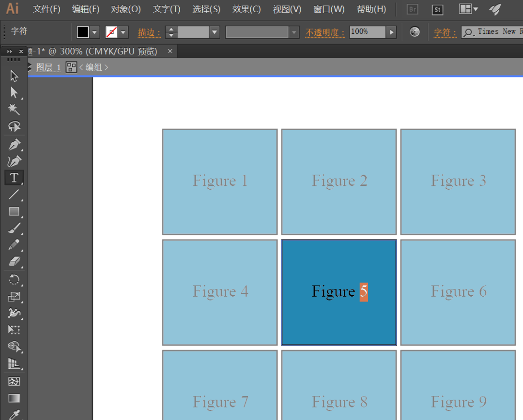Adjust the stroke weight stepper arrows

pyautogui.click(x=171, y=32)
